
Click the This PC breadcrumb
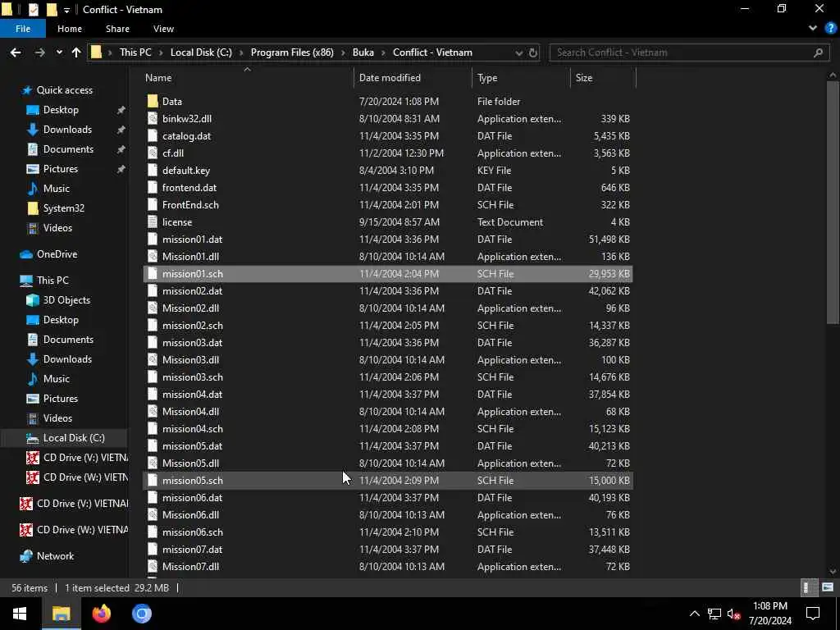[x=135, y=52]
